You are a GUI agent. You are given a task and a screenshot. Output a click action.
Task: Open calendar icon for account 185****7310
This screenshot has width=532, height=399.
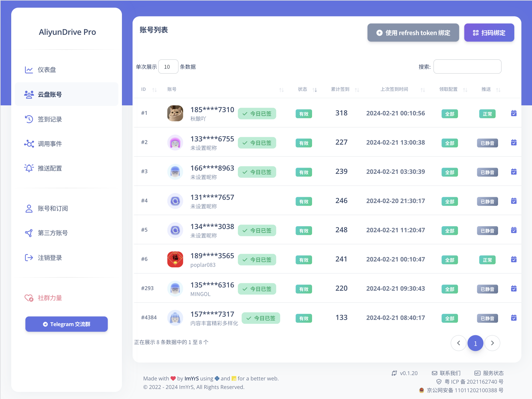(514, 113)
